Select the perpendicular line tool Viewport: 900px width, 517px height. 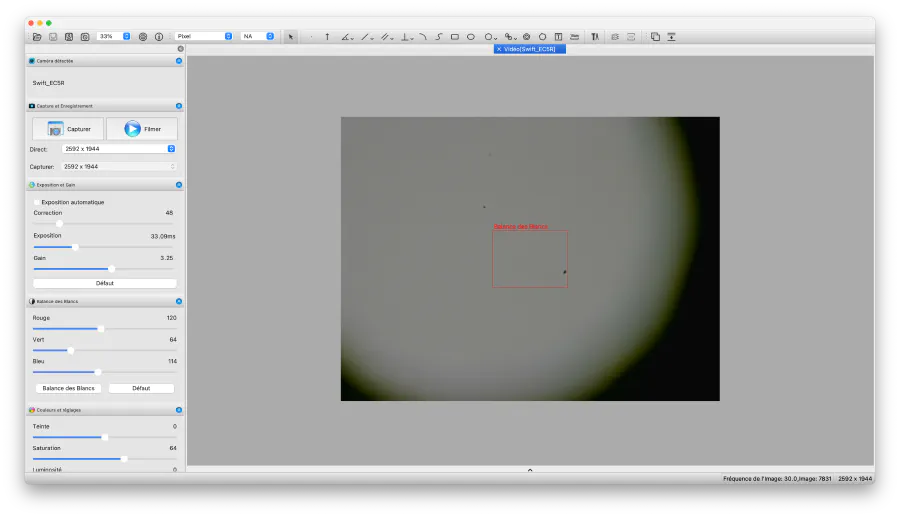407,36
